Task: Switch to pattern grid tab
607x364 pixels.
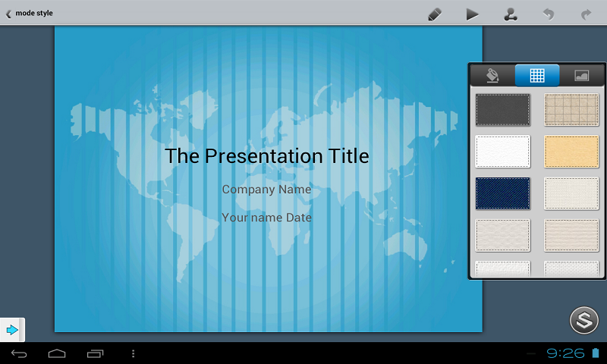Action: 537,75
